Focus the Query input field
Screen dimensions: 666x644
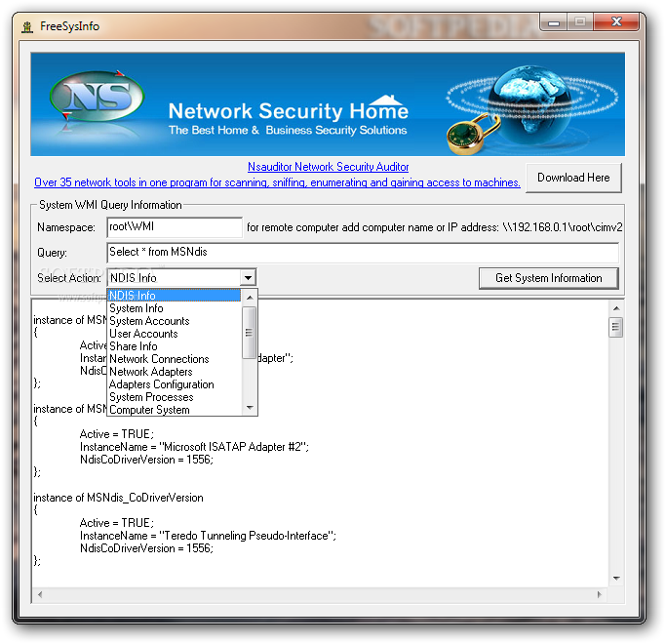click(x=363, y=253)
